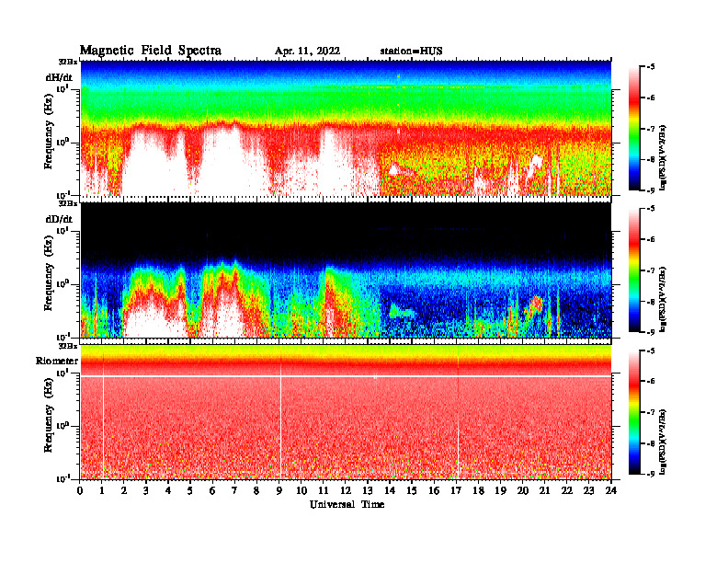Click hour tick label "1" on time axis
Viewport: 728px width, 563px height.
(102, 490)
